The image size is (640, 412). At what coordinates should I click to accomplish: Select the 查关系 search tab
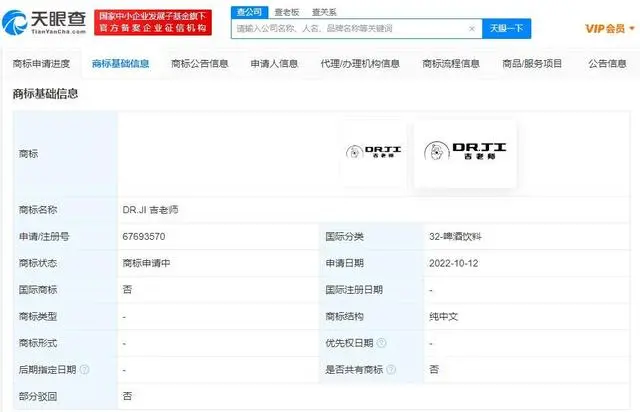pos(324,12)
